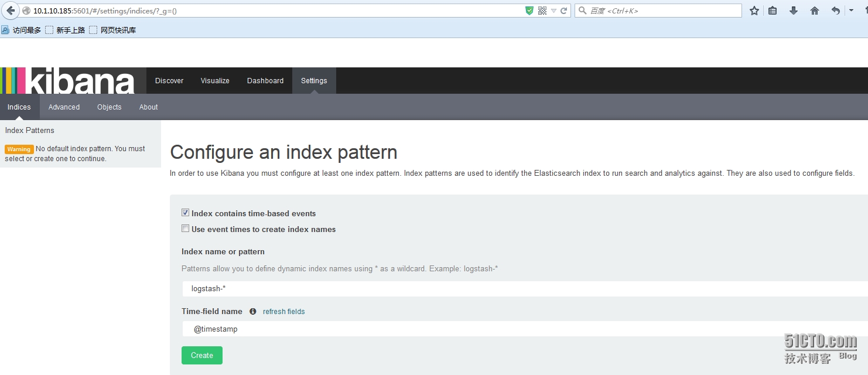
Task: Open the 网页快讯库 bookmark
Action: tap(112, 30)
